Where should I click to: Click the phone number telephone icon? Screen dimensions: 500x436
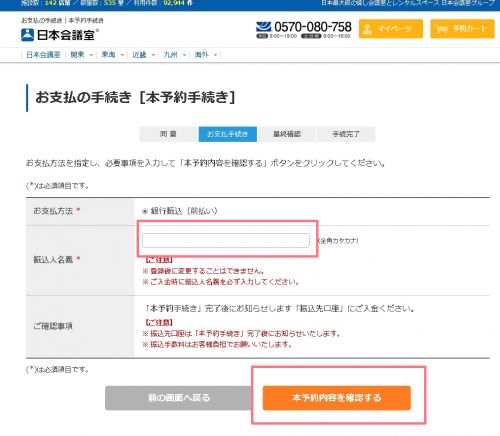click(263, 27)
